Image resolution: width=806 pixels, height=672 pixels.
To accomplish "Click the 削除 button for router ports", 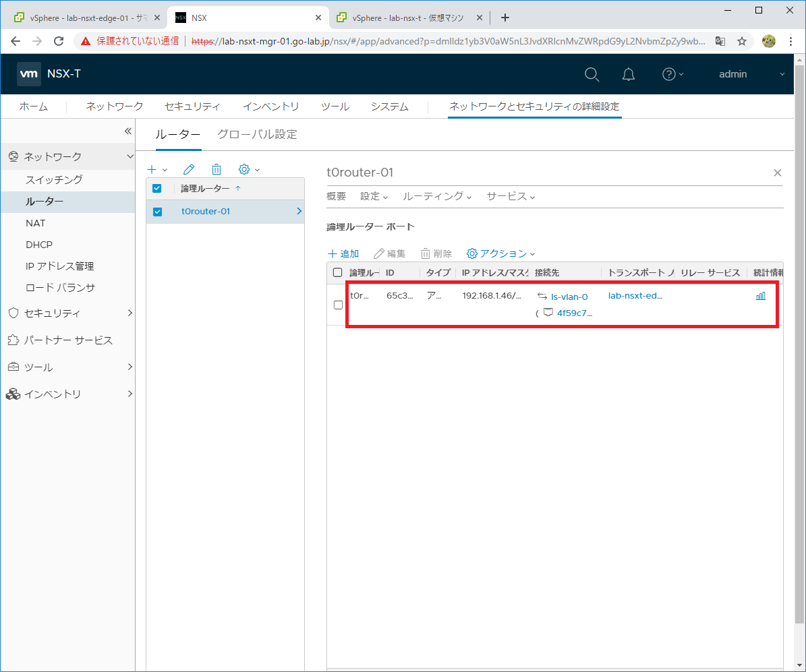I will coord(436,254).
